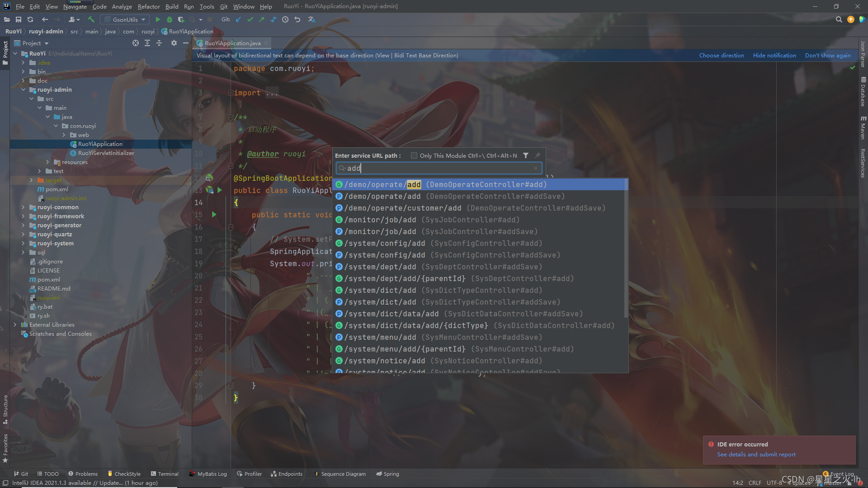The image size is (868, 488).
Task: Show Git history with the clock icon
Action: point(285,19)
